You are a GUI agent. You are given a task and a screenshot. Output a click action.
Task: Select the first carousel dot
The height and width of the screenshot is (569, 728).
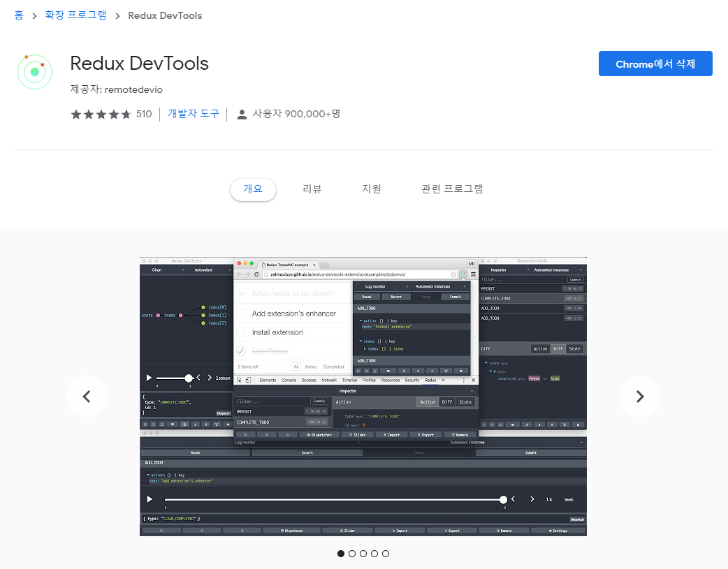coord(341,553)
